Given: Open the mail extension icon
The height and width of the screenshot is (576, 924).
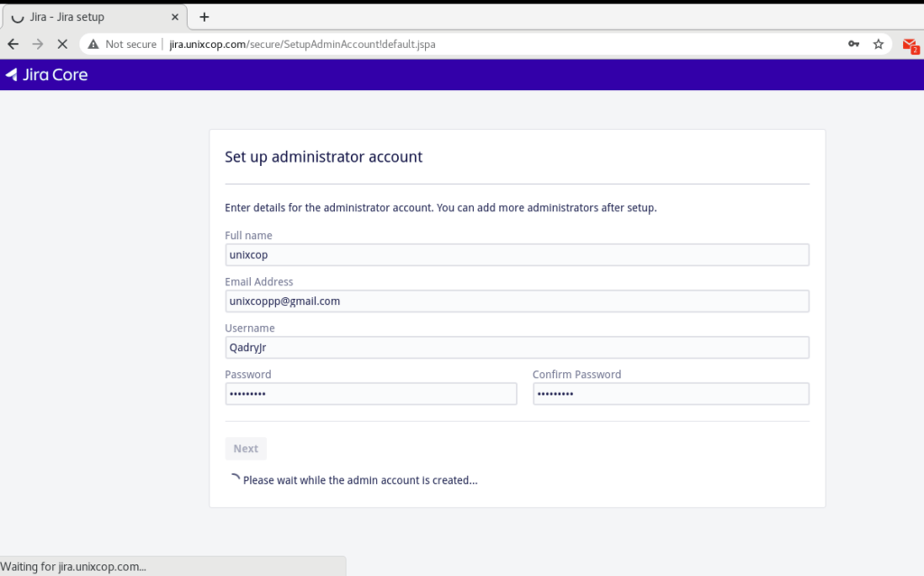Looking at the screenshot, I should (910, 45).
